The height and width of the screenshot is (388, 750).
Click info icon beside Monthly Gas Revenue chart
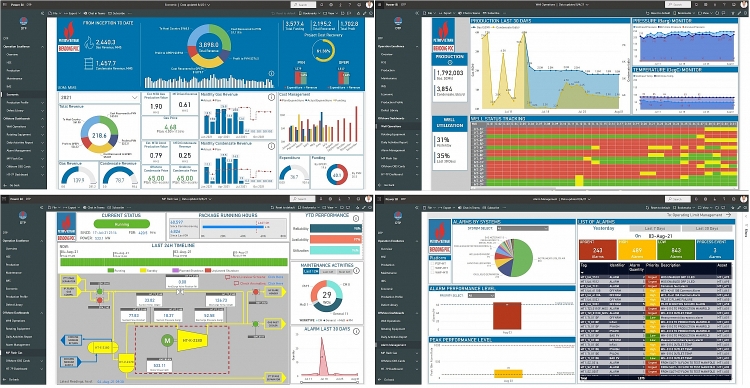tap(272, 96)
